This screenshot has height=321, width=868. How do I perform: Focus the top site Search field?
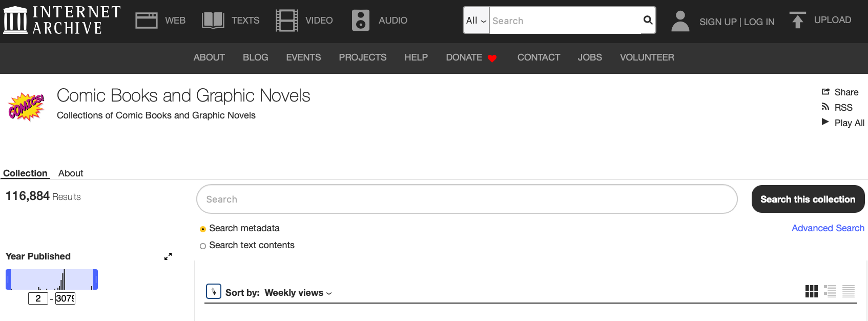(565, 21)
